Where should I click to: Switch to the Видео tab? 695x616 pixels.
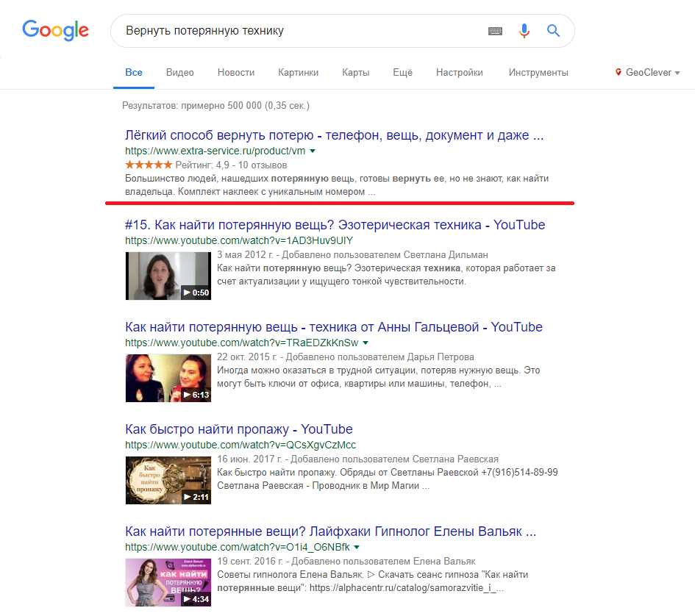(180, 73)
